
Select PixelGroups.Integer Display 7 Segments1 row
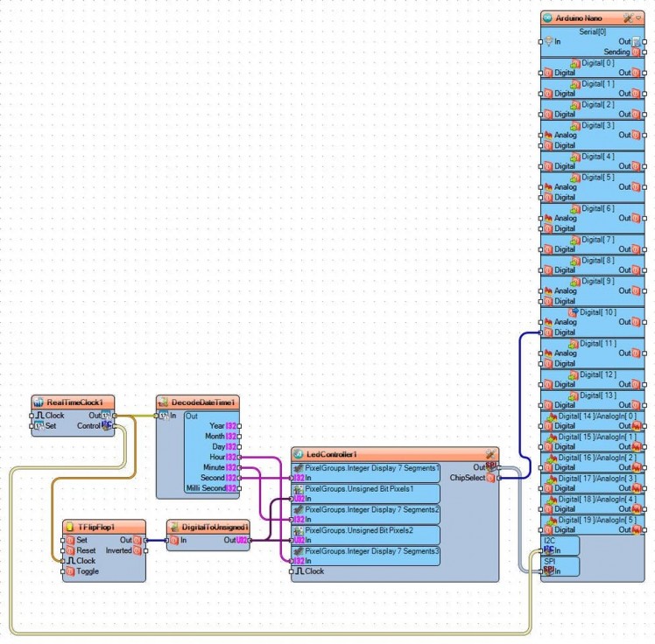pyautogui.click(x=366, y=472)
